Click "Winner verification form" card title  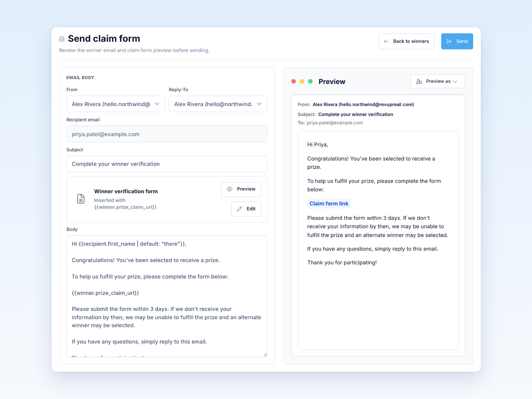tap(126, 191)
